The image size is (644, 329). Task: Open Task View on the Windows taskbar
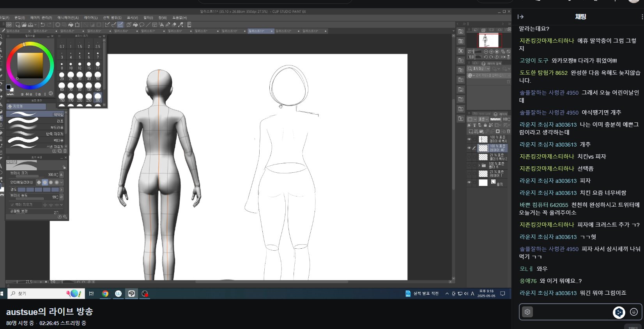91,294
